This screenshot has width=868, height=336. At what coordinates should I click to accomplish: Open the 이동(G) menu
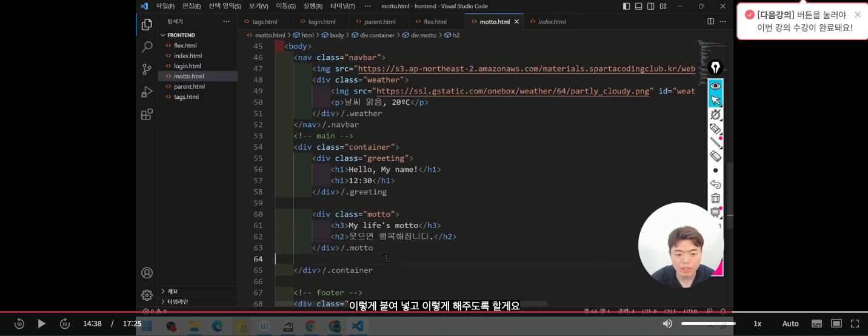(285, 6)
